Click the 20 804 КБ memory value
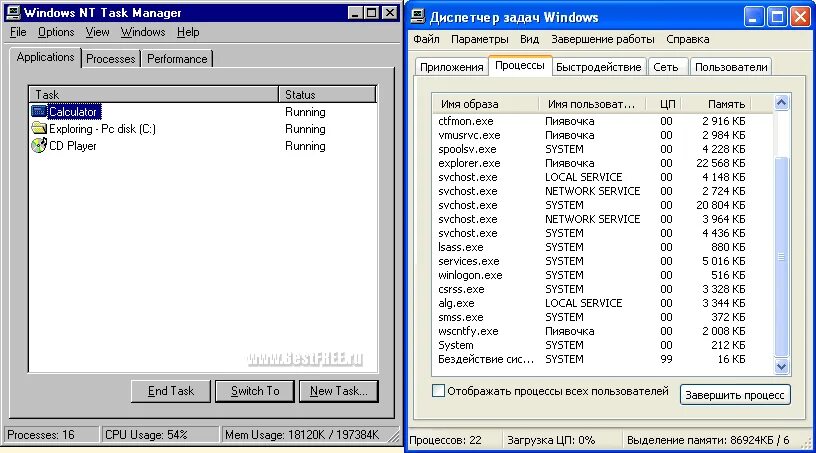Screen dimensions: 816x453 coord(720,205)
